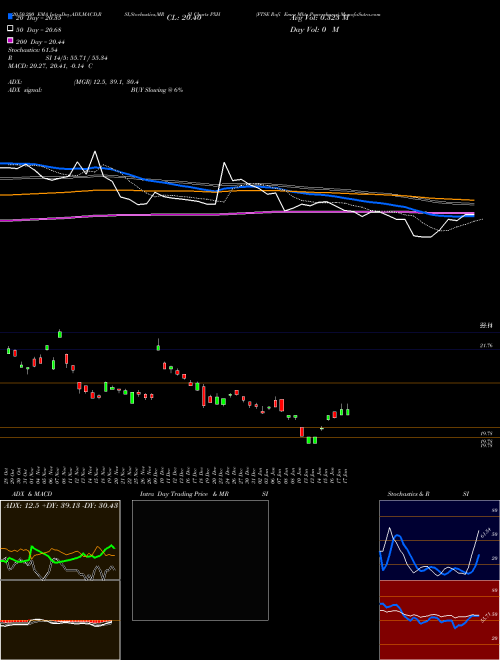Click the magenta 200 Day legend swatch
Screen dimensions: 500x660
(10, 40)
